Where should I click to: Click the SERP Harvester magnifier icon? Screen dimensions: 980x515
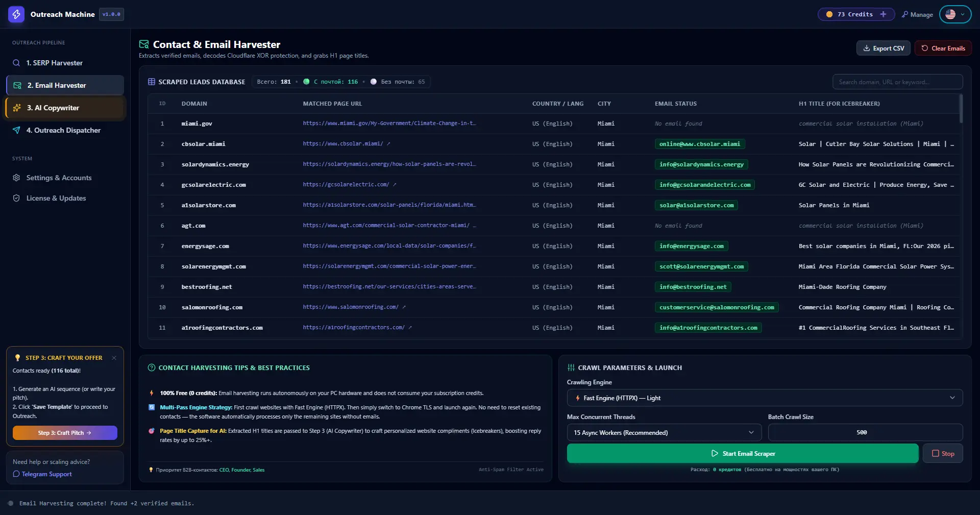(x=16, y=63)
